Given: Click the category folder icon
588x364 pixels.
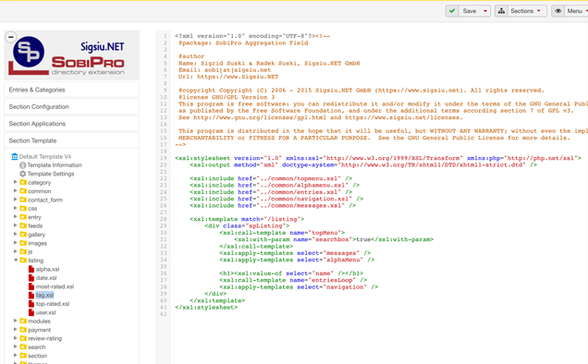Looking at the screenshot, I should 23,182.
